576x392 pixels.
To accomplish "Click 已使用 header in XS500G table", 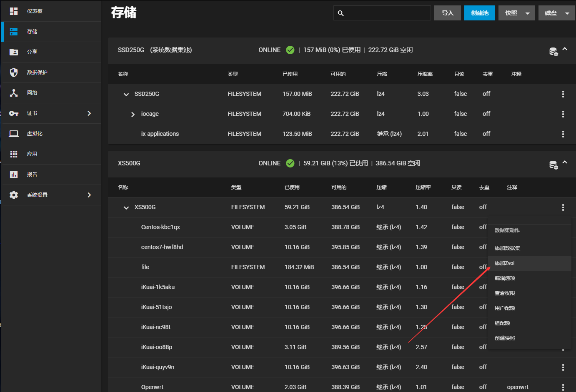I will [292, 187].
